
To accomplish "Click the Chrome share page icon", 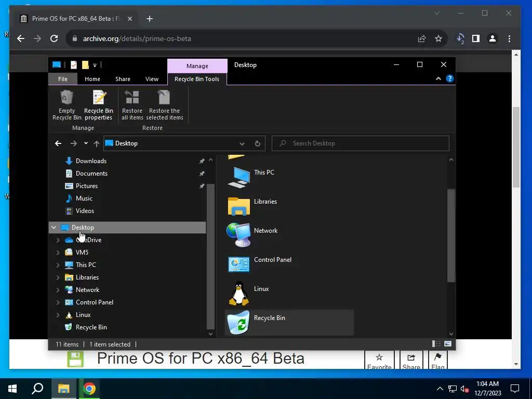I will coord(422,38).
